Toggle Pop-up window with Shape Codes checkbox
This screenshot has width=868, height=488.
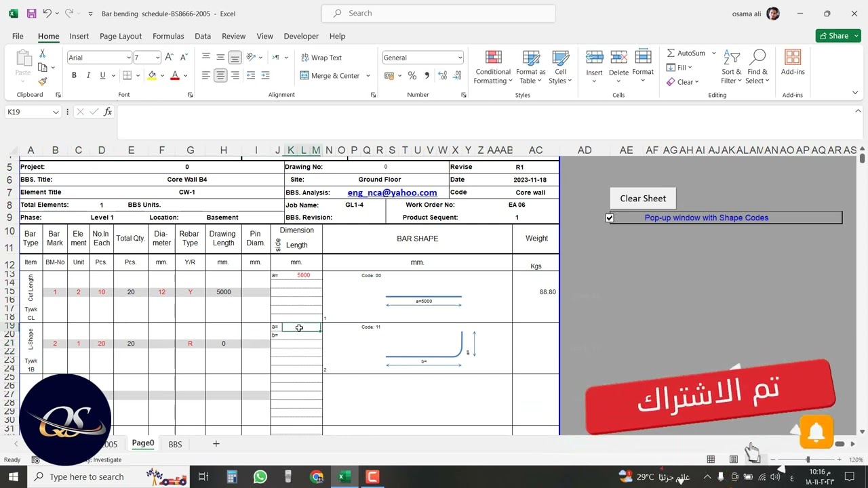click(609, 218)
